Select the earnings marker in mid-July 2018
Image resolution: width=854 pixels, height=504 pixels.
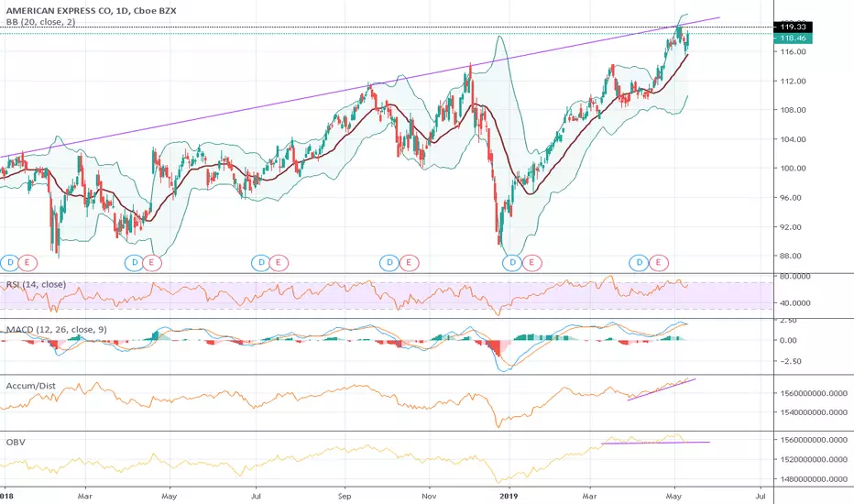(279, 263)
